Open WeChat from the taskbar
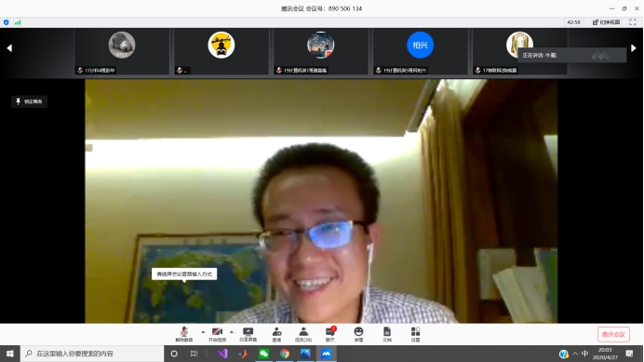The image size is (644, 362). [x=263, y=354]
